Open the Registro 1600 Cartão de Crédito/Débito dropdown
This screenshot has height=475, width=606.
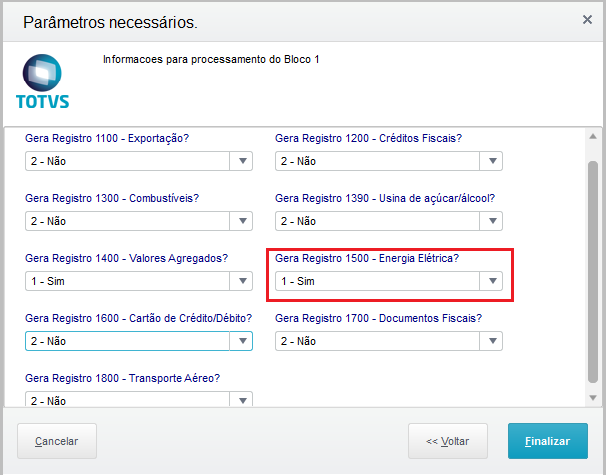point(242,341)
